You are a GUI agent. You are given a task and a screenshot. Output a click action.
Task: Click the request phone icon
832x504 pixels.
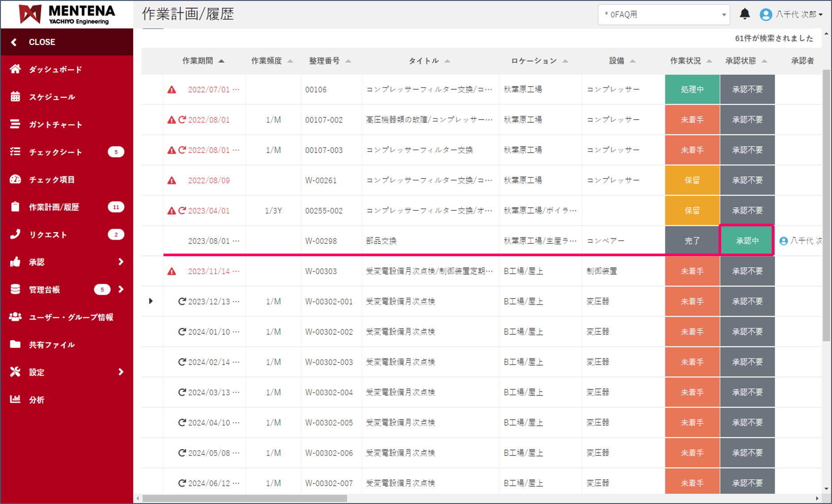click(x=15, y=234)
